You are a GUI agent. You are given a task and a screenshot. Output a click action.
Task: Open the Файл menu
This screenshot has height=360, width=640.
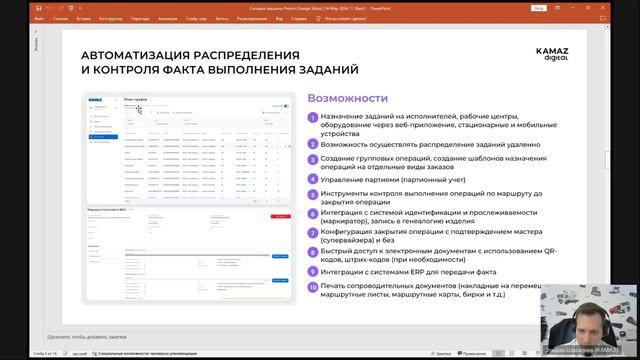coord(39,19)
